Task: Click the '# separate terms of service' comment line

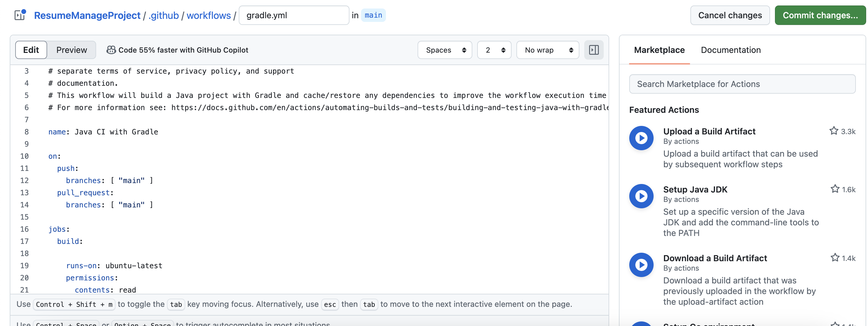Action: [x=171, y=71]
